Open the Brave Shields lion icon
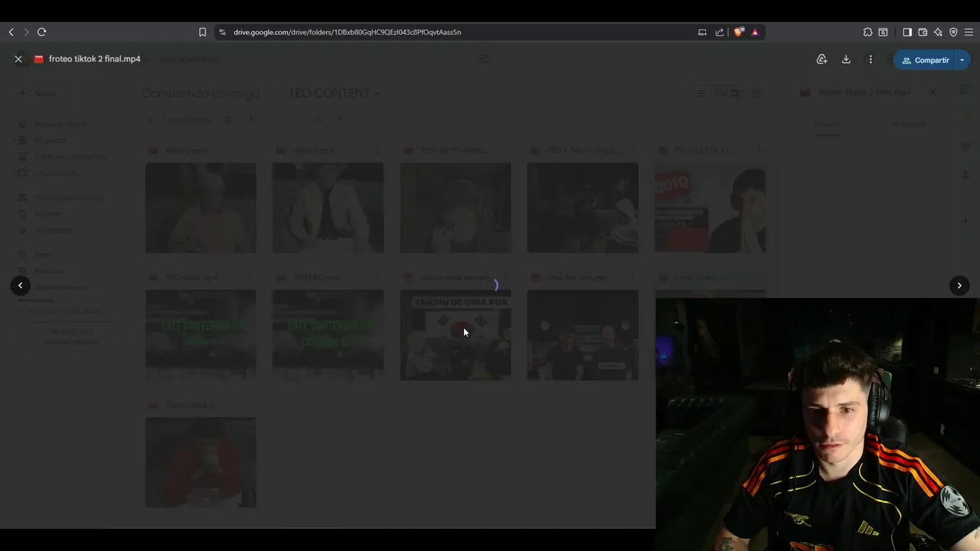This screenshot has width=980, height=551. tap(739, 32)
